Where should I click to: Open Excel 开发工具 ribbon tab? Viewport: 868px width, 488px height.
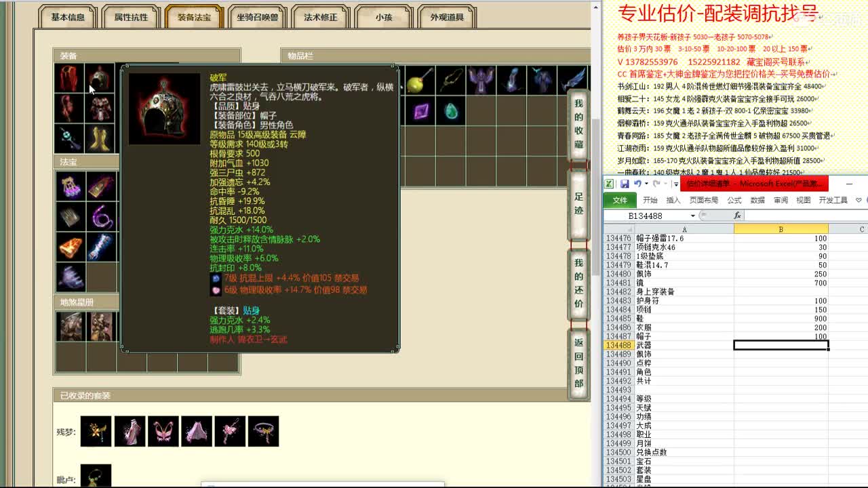pyautogui.click(x=833, y=200)
